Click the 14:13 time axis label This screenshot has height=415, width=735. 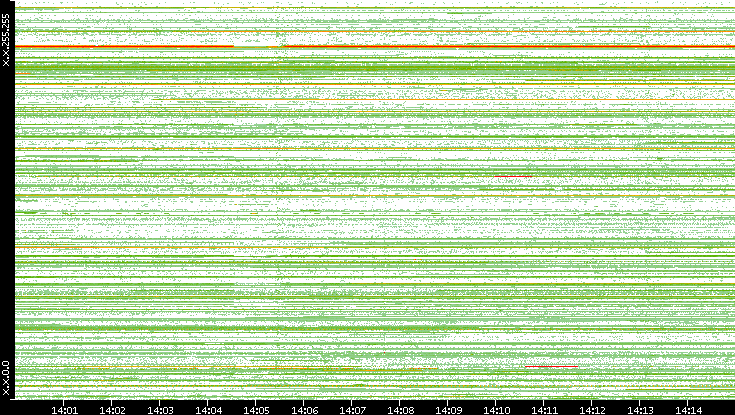[x=640, y=410]
